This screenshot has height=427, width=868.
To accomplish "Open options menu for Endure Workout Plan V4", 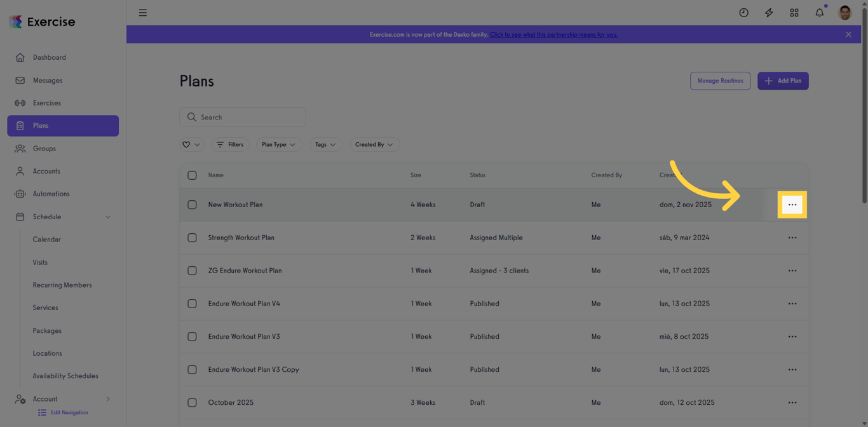I will click(x=792, y=304).
